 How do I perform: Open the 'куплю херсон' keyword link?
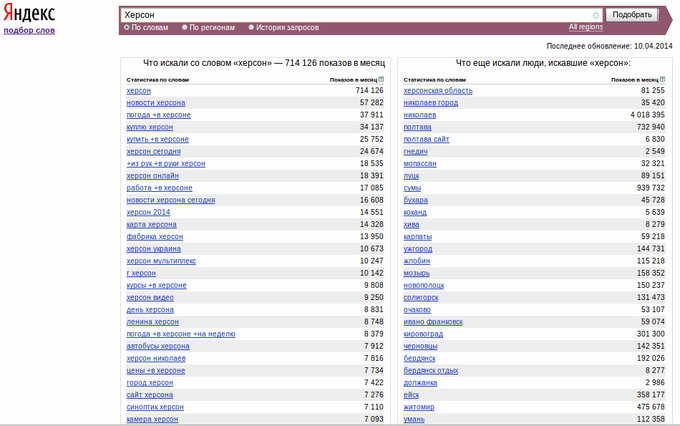tap(150, 127)
